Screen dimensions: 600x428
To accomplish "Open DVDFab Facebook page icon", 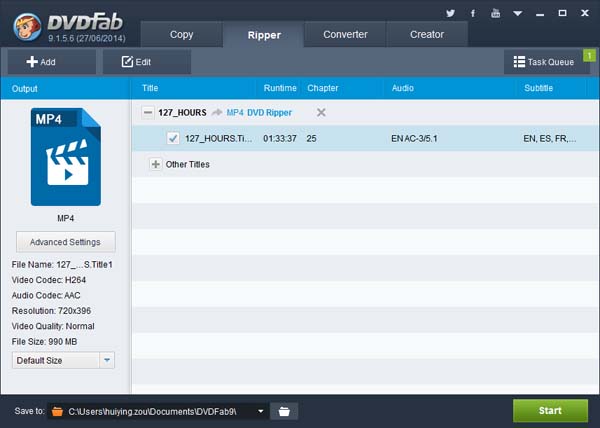I will coord(473,13).
